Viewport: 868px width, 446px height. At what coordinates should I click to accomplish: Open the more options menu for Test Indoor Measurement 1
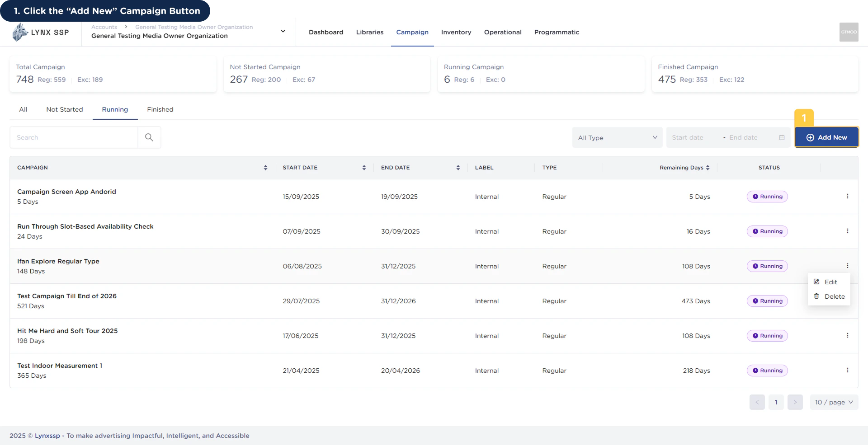pyautogui.click(x=847, y=370)
